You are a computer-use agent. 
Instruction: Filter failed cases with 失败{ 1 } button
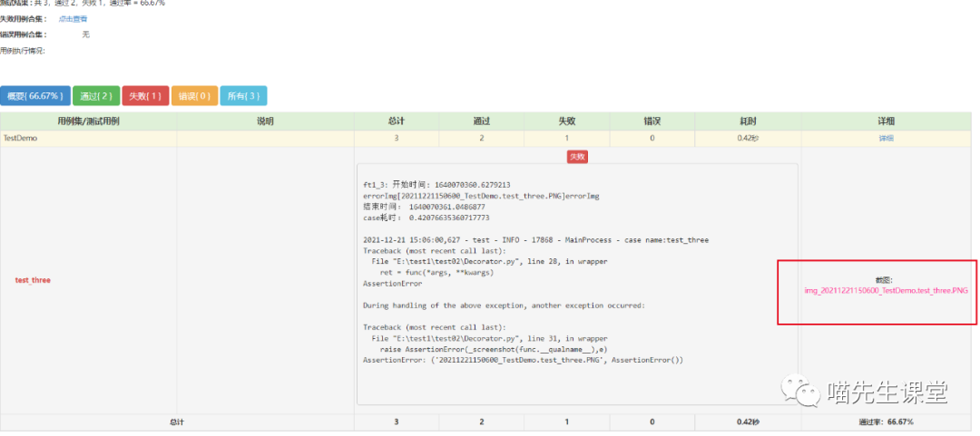point(145,95)
